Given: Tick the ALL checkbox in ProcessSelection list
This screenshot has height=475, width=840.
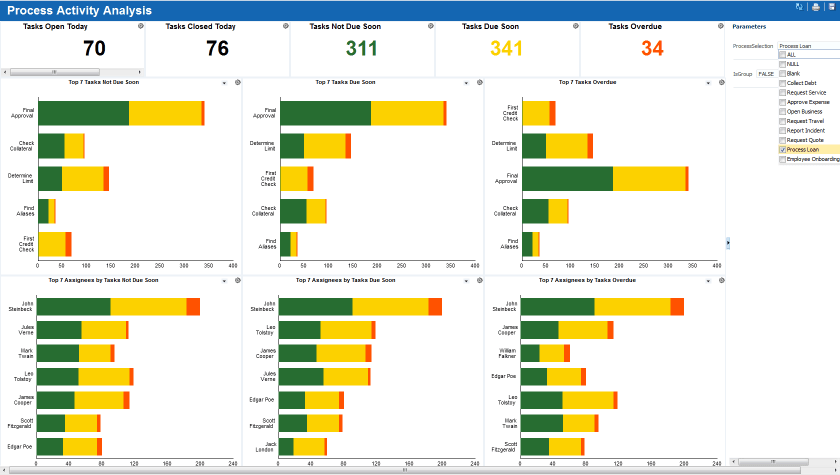Looking at the screenshot, I should point(782,55).
